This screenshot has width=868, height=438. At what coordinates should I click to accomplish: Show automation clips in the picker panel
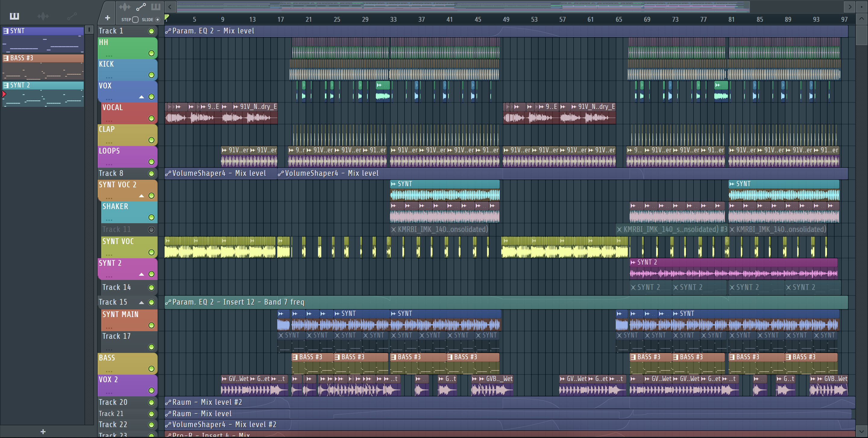pyautogui.click(x=72, y=16)
